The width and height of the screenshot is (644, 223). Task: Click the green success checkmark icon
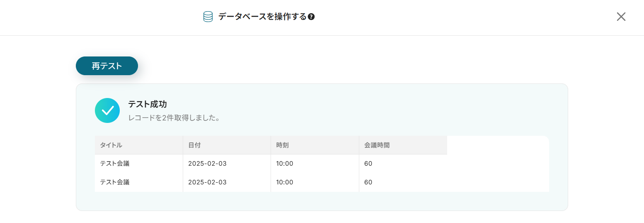coord(107,110)
